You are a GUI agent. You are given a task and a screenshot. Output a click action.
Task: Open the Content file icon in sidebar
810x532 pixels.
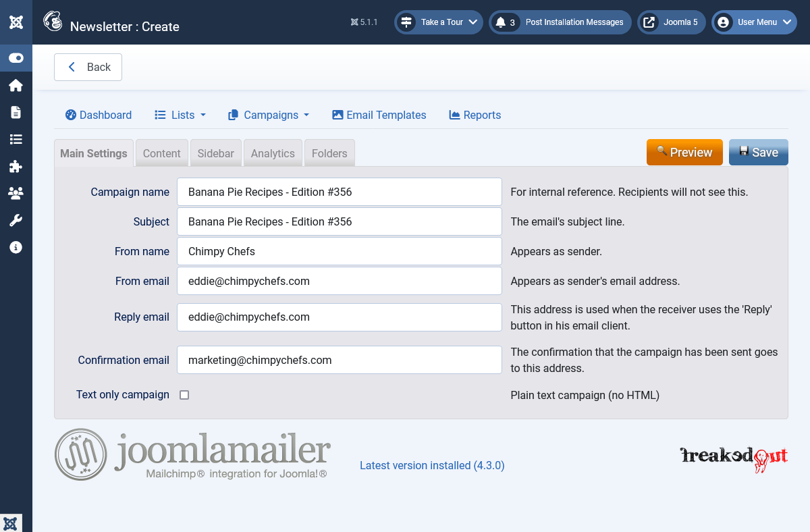[16, 112]
